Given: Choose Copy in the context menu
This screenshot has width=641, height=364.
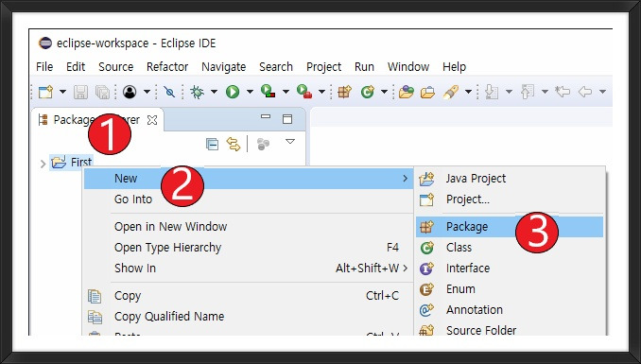Looking at the screenshot, I should 248,296.
